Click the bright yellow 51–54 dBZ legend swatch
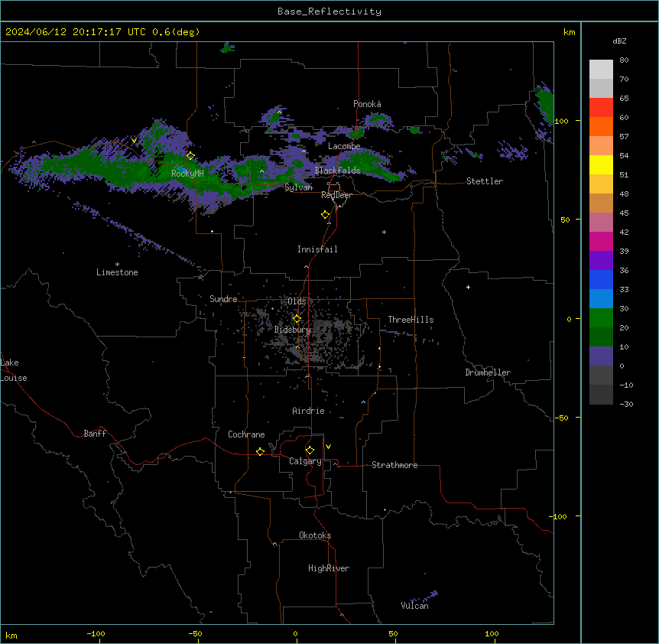The height and width of the screenshot is (644, 659). click(601, 165)
